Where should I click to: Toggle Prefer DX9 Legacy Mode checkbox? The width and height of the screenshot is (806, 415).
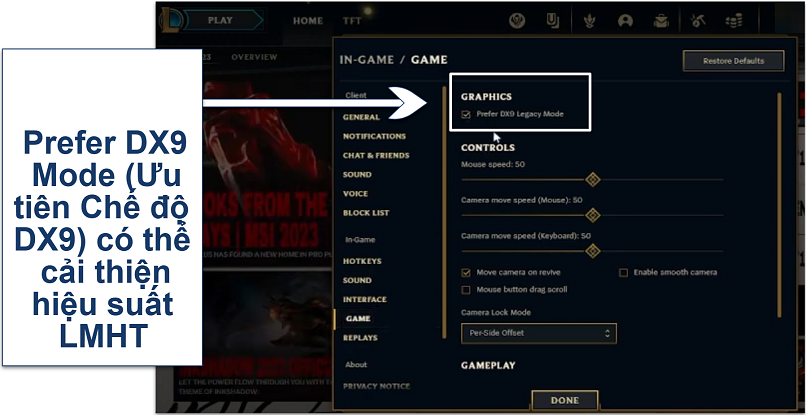pyautogui.click(x=466, y=114)
